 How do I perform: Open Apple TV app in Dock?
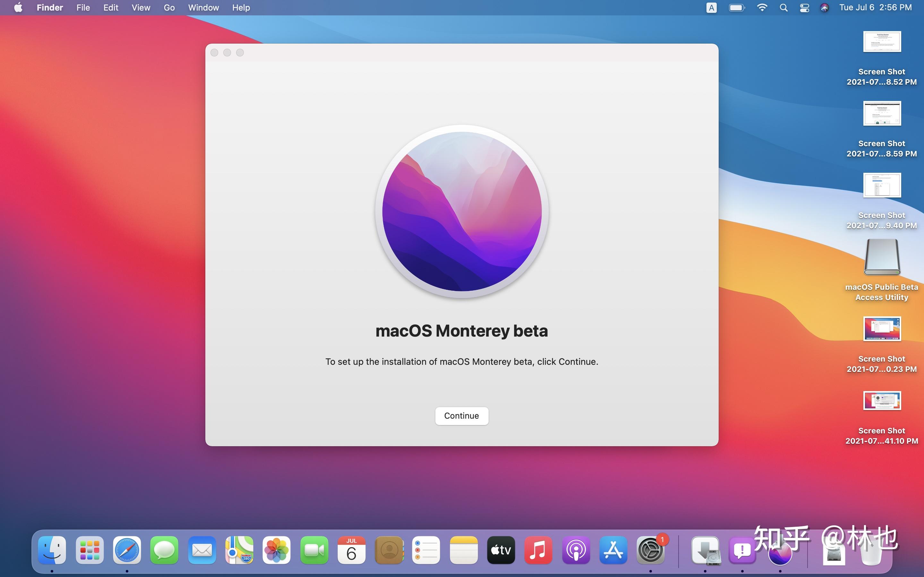(x=501, y=550)
